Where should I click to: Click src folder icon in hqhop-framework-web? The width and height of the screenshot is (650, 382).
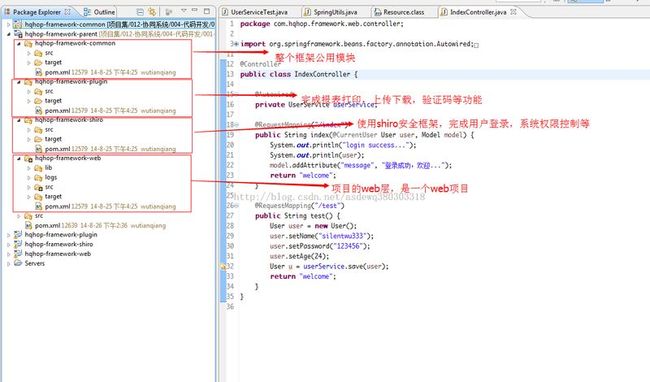(38, 187)
